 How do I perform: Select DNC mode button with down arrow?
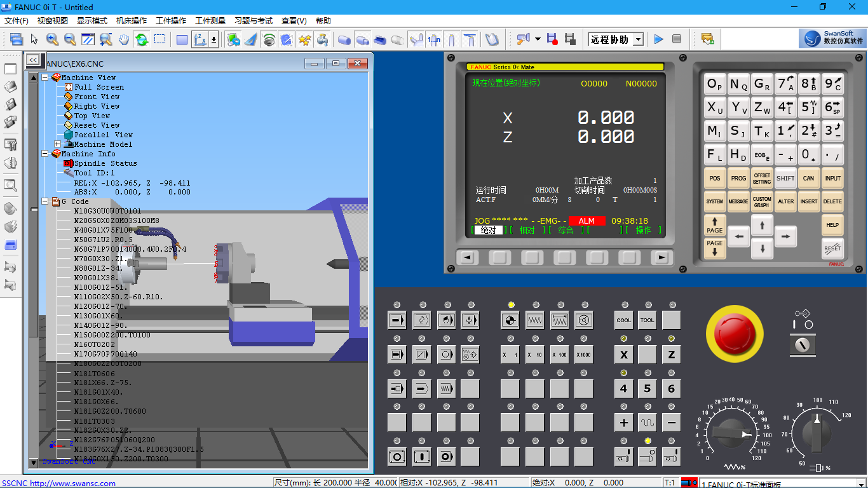470,320
